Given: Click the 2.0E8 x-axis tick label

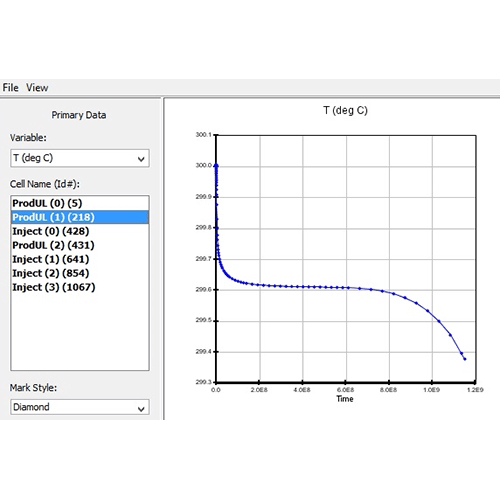Looking at the screenshot, I should (x=259, y=390).
